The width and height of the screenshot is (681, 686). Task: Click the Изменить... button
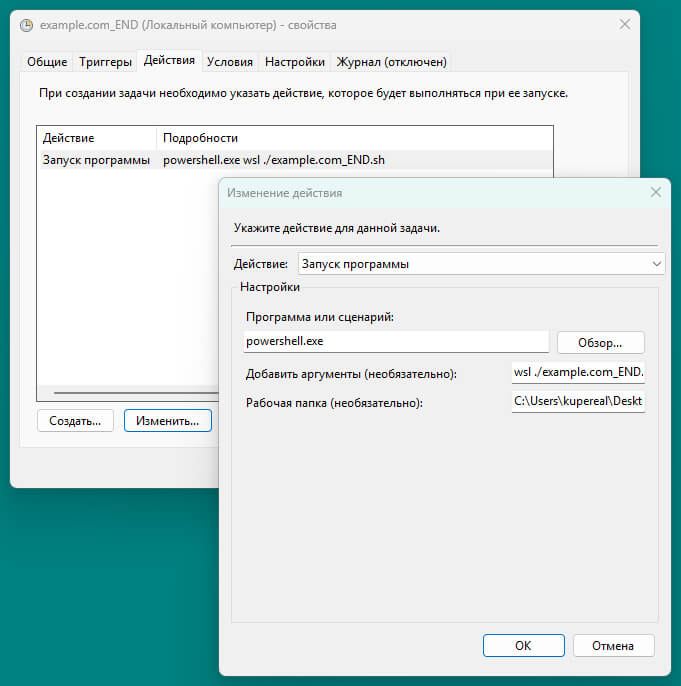pos(167,421)
